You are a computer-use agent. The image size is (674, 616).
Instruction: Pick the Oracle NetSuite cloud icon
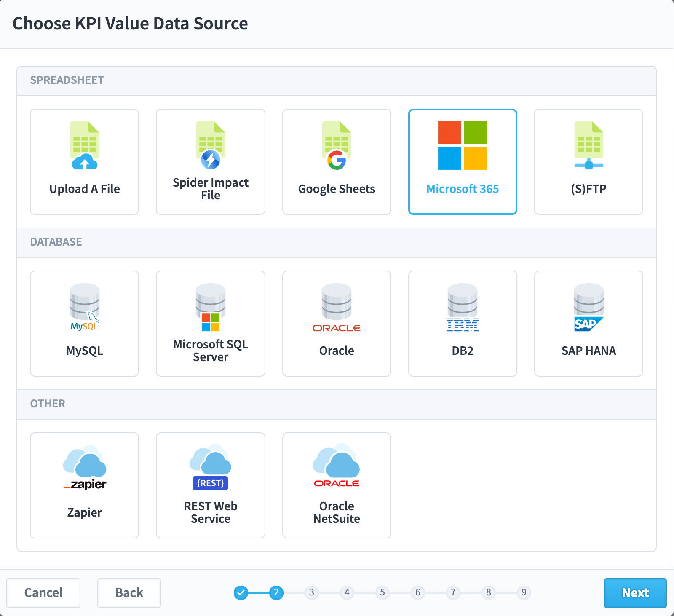click(x=337, y=466)
